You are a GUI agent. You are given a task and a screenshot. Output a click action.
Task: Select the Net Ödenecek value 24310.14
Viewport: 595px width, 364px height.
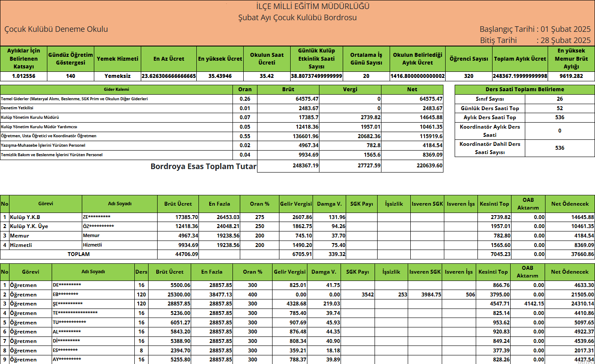[582, 304]
